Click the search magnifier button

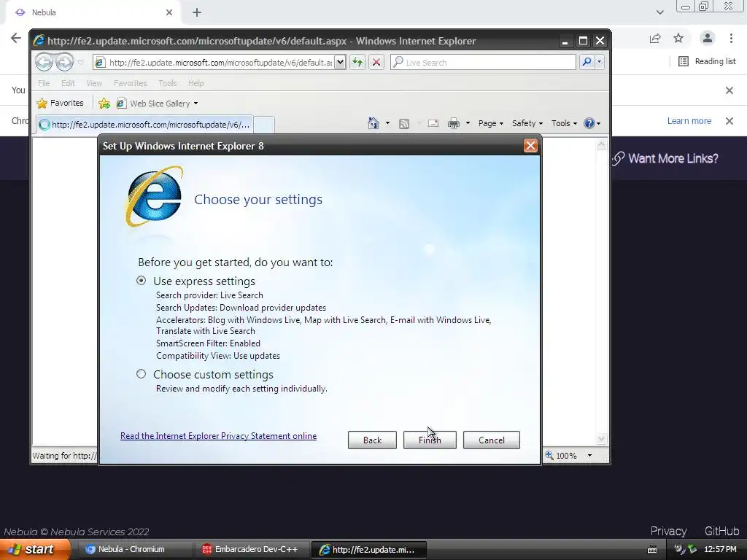coord(587,62)
